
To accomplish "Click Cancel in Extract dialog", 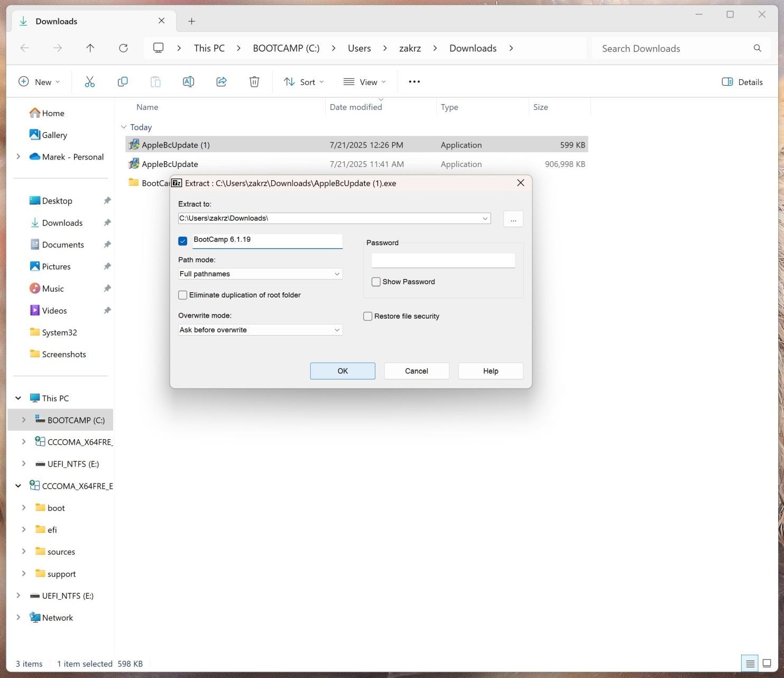I will [417, 371].
